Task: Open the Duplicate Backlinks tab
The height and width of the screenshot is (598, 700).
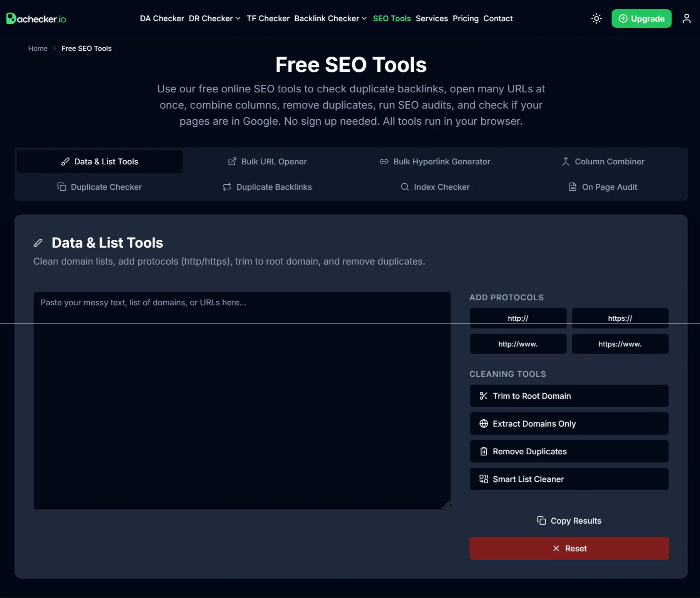Action: click(267, 187)
